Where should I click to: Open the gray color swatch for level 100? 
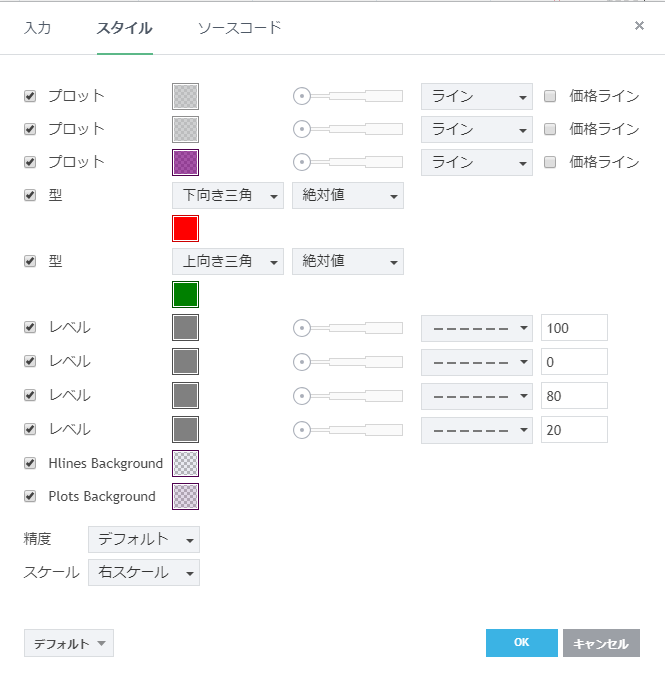tap(185, 328)
